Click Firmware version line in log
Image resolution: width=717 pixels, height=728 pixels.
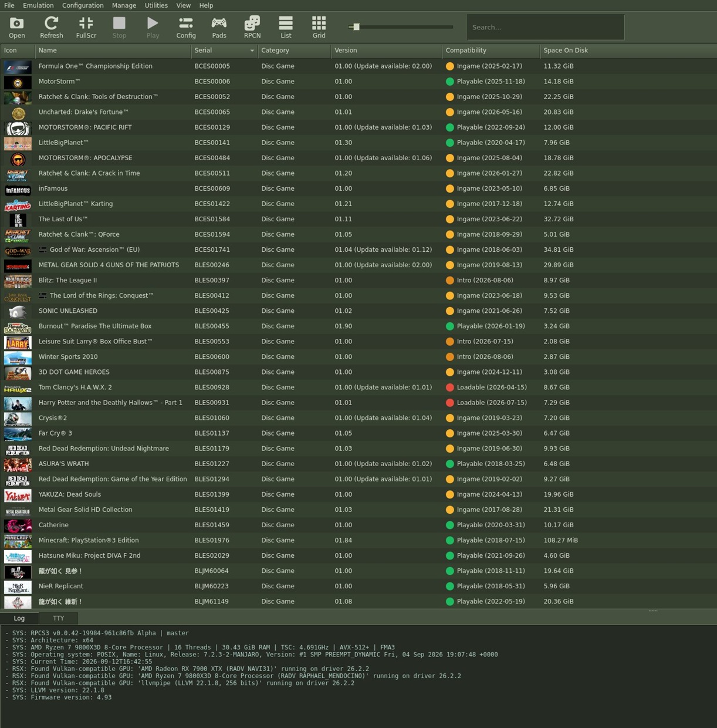click(59, 697)
